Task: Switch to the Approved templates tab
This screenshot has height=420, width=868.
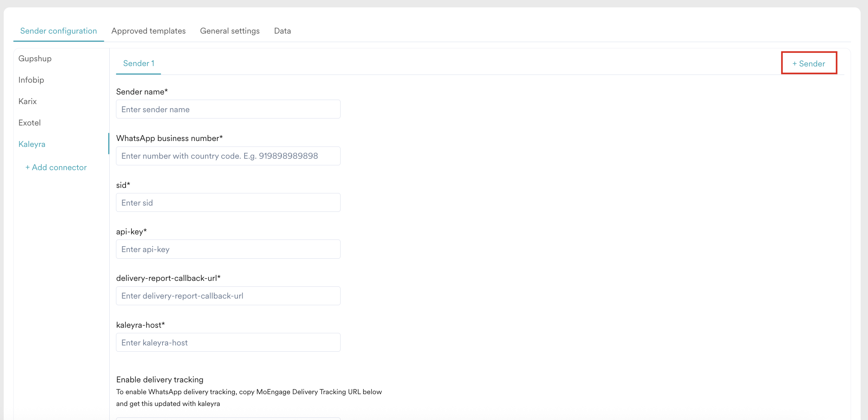Action: coord(148,31)
